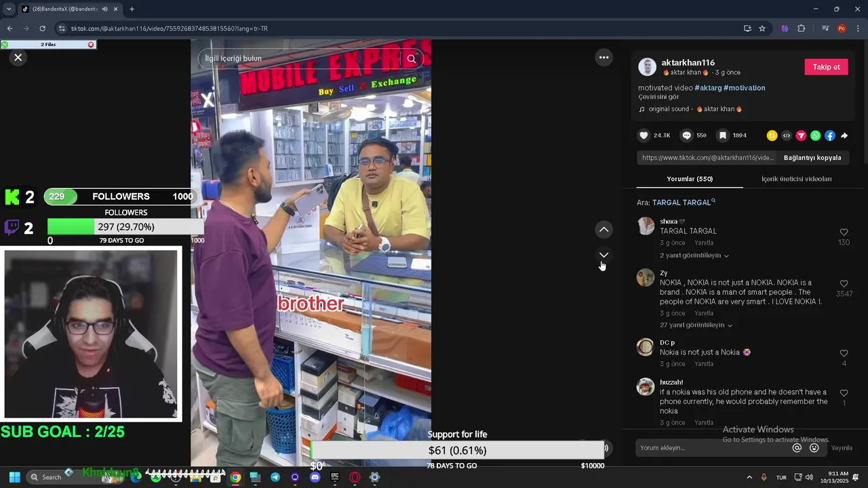868x488 pixels.
Task: Go to the next video arrow
Action: coord(604,255)
